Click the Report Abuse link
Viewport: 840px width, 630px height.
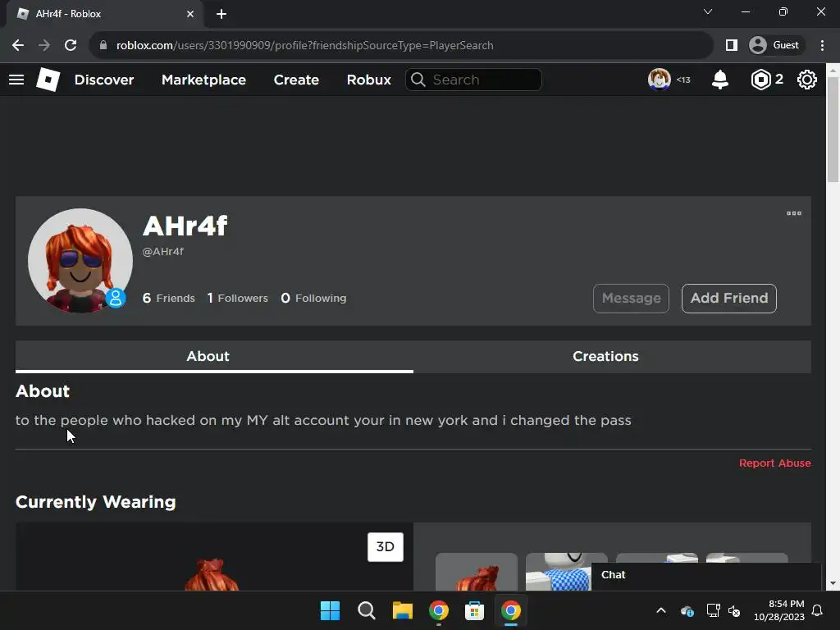[x=774, y=463]
